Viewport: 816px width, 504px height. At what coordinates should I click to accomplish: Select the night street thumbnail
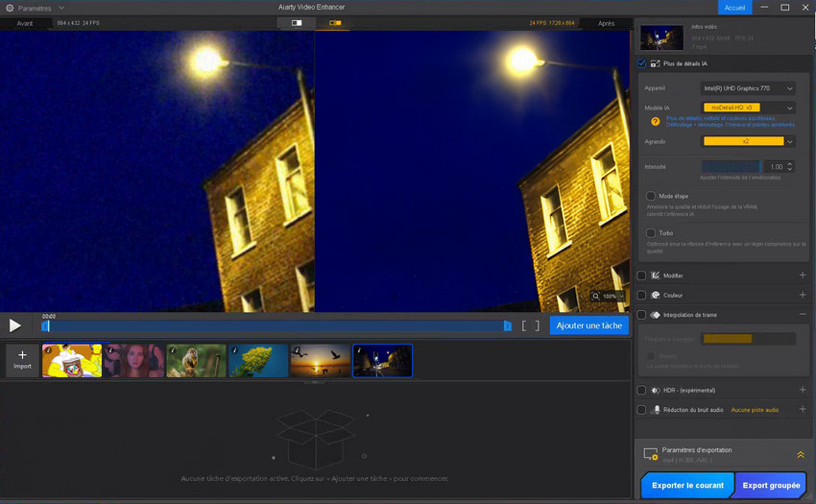point(382,360)
